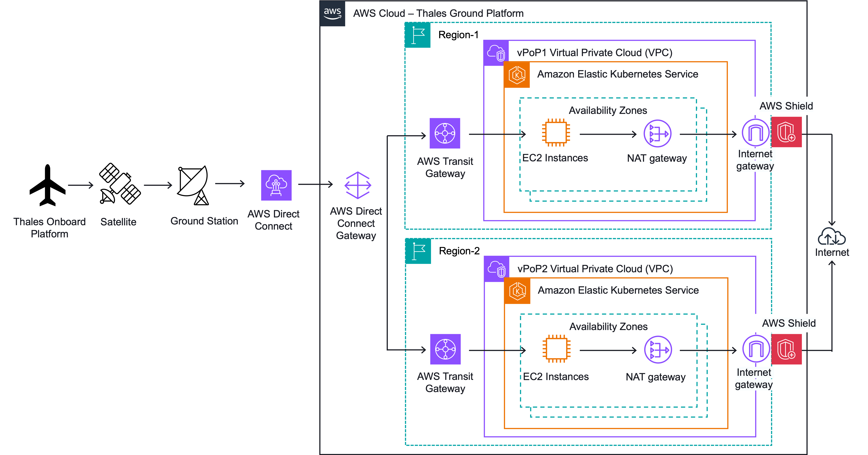This screenshot has width=868, height=455.
Task: Click the vPoP2 VPC cloud shield icon
Action: [496, 269]
